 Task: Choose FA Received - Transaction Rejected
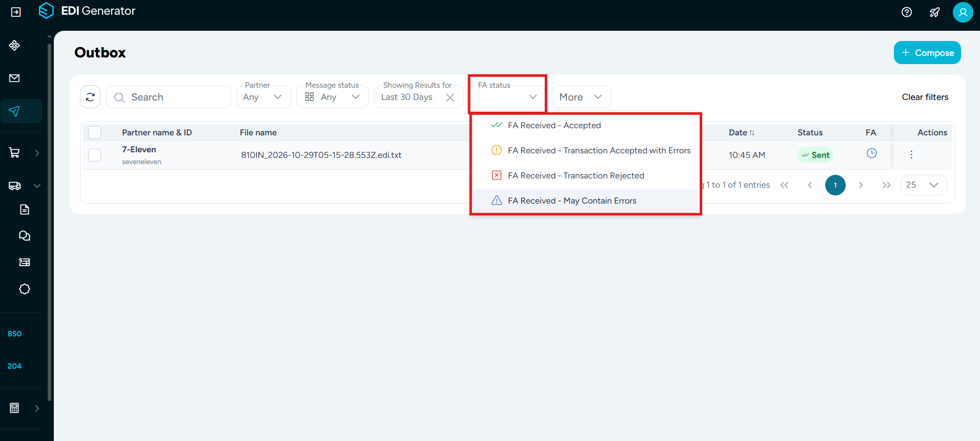586,176
